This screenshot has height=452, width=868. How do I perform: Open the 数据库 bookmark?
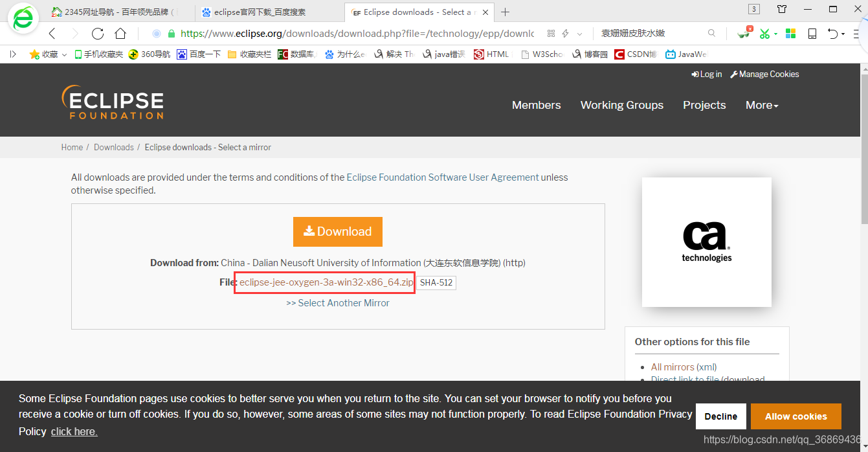click(296, 54)
